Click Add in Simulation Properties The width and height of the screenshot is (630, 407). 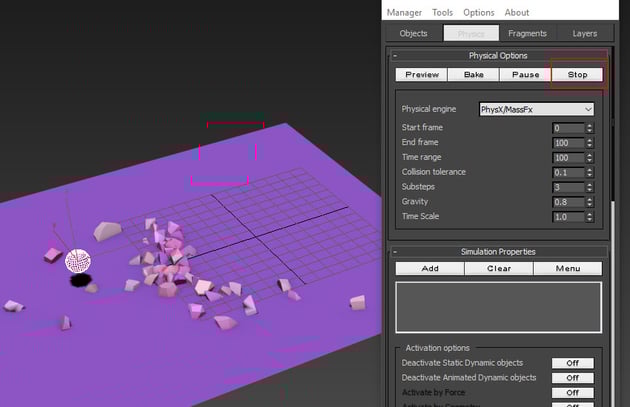pos(430,268)
